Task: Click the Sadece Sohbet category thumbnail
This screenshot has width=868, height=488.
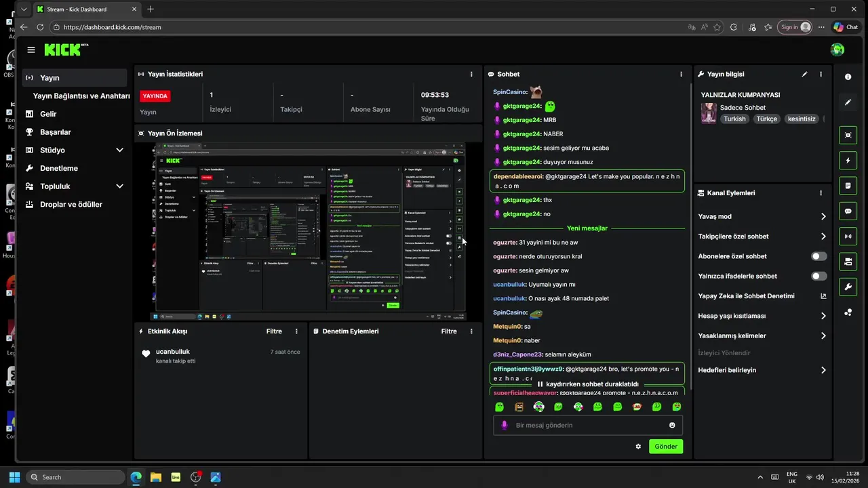Action: [709, 113]
